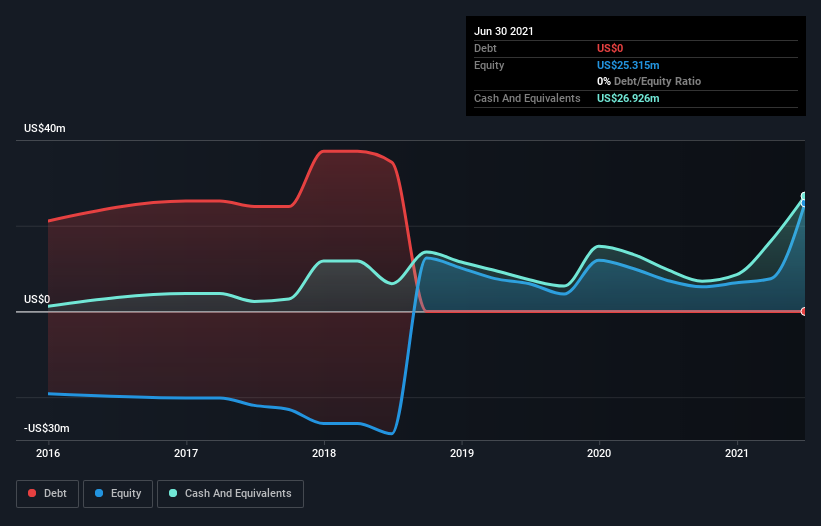Click the Equity label in the tooltip

[489, 65]
